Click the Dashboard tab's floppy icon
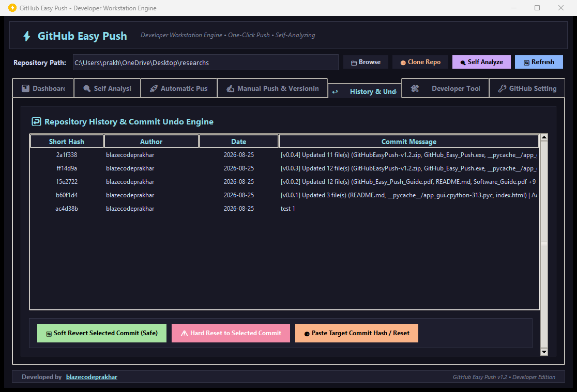The height and width of the screenshot is (392, 577). (25, 88)
